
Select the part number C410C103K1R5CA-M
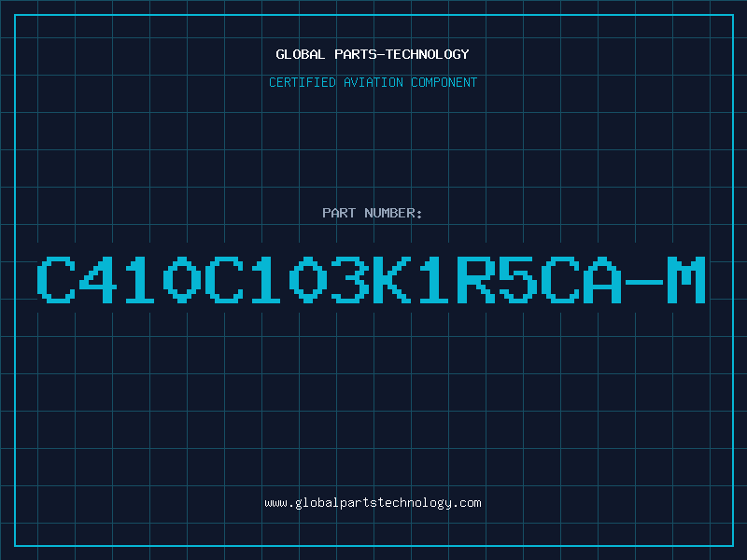tap(371, 279)
